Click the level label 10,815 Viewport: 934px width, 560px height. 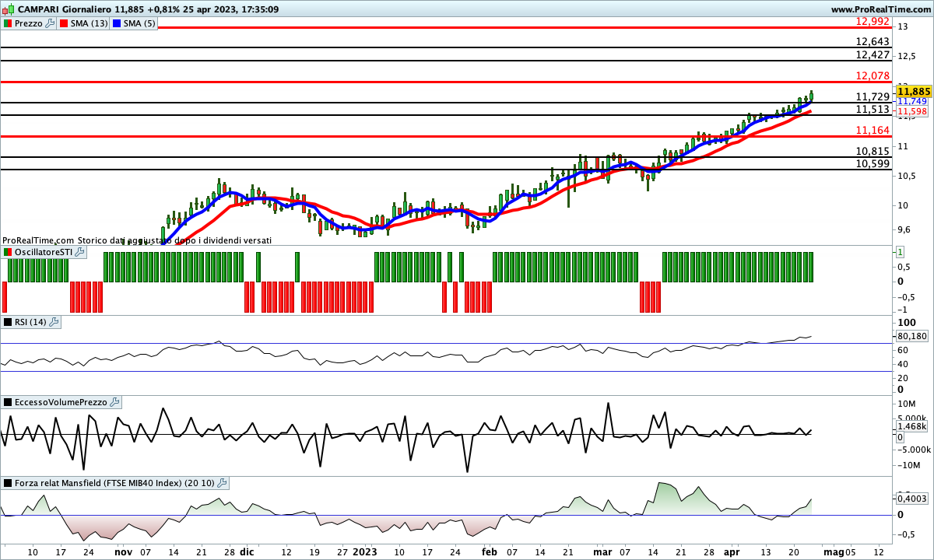(x=873, y=151)
